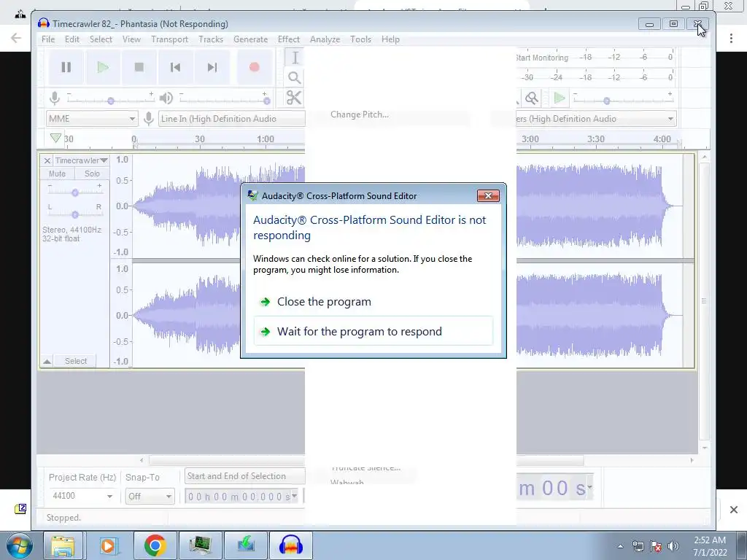Click the horizontal scrollbar left arrow
Screen dimensions: 747x560
(x=142, y=460)
